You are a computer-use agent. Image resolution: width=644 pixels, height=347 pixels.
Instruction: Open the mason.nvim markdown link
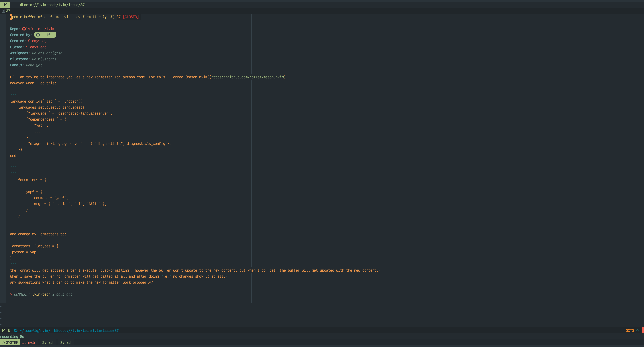(x=197, y=77)
